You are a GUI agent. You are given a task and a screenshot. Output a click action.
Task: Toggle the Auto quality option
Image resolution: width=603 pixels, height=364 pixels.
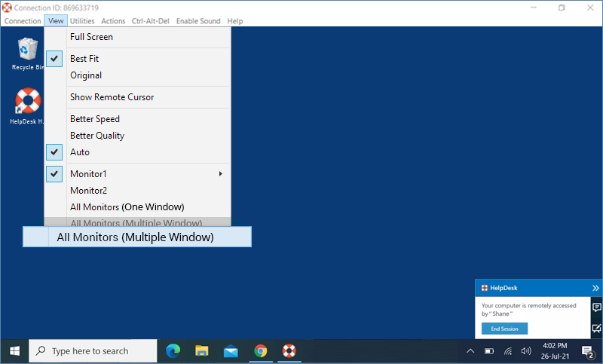pos(54,152)
